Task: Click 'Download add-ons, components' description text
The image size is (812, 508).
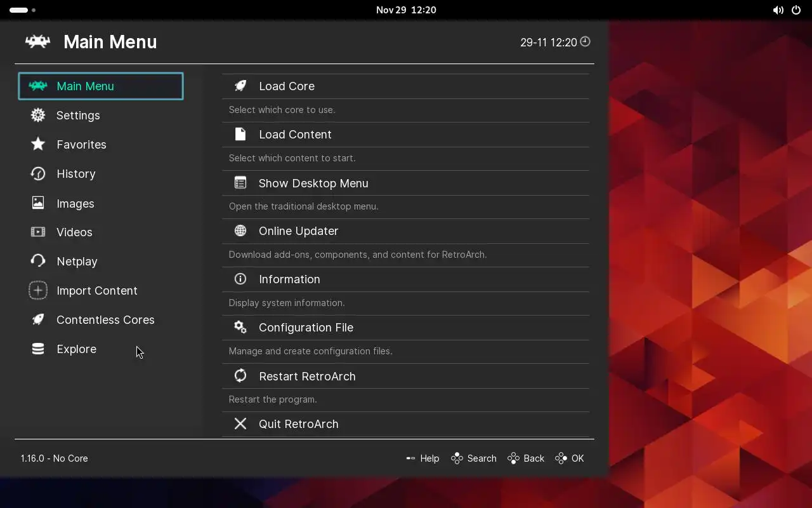Action: click(x=358, y=255)
